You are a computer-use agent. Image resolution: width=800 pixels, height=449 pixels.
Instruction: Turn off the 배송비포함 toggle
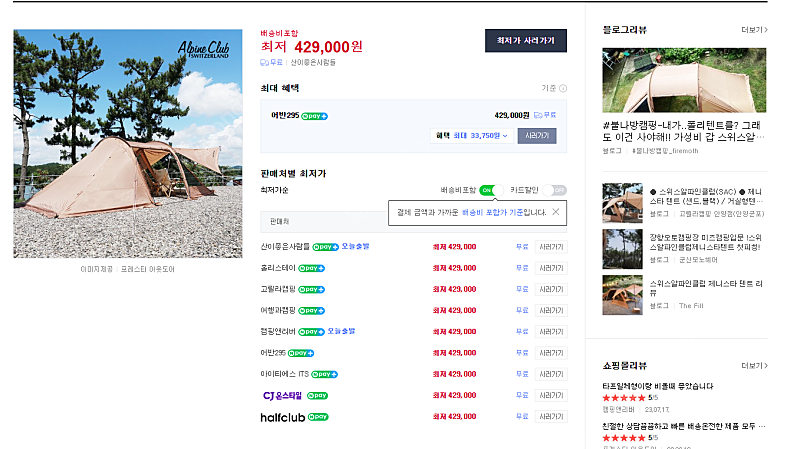point(491,189)
